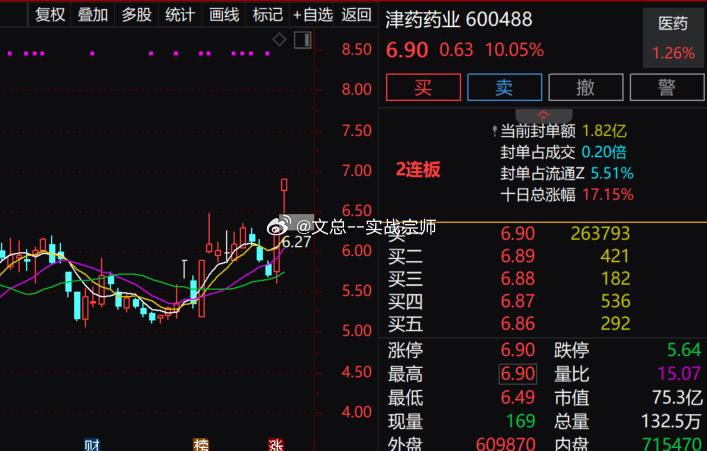This screenshot has width=707, height=451.
Task: Open the 复权 toolbar option
Action: [50, 14]
